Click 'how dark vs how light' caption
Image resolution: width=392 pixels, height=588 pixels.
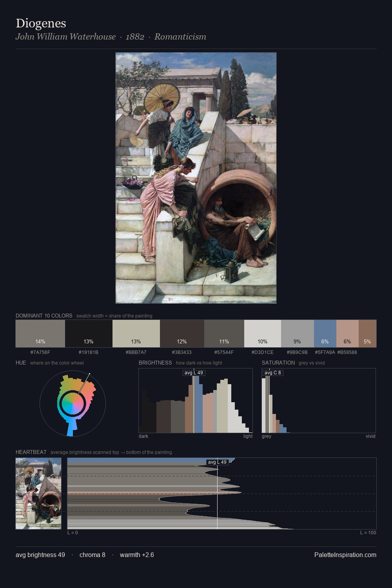coord(199,363)
